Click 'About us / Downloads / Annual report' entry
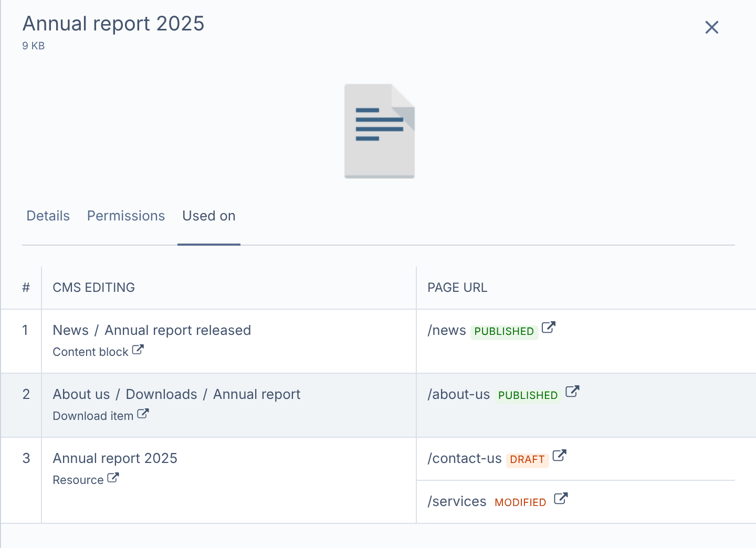756x548 pixels. pos(176,394)
